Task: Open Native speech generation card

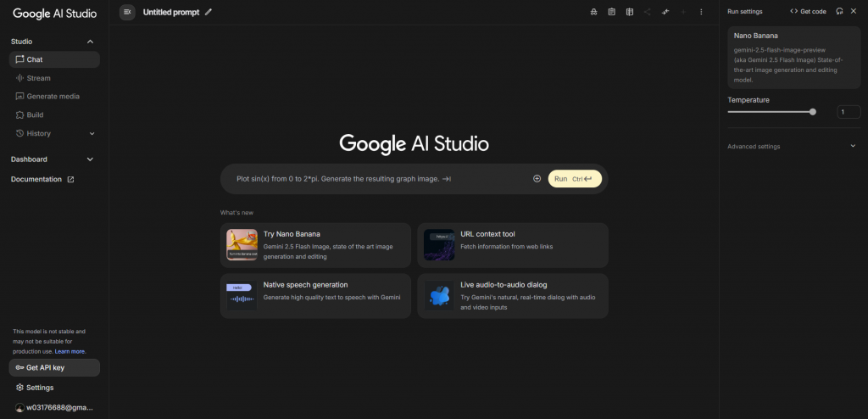Action: 315,296
